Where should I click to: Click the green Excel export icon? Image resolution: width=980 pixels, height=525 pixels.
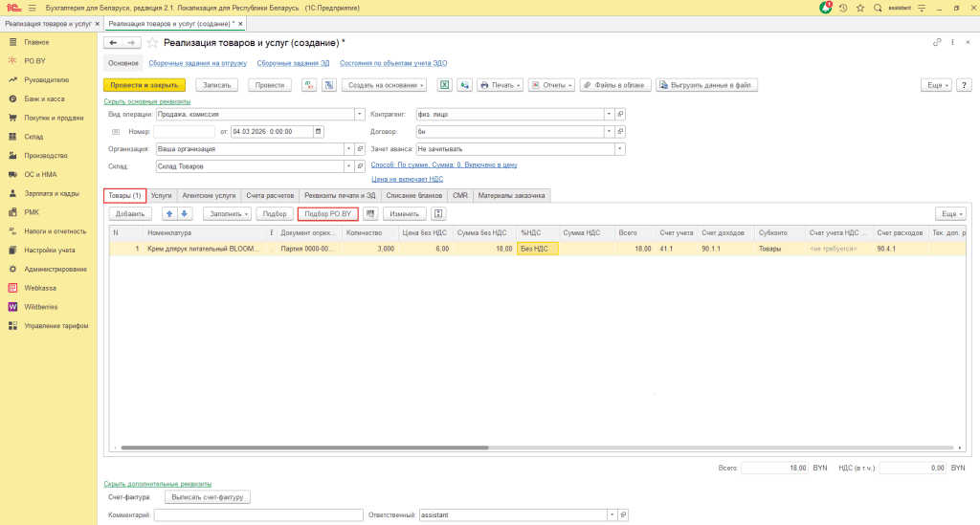pyautogui.click(x=445, y=85)
